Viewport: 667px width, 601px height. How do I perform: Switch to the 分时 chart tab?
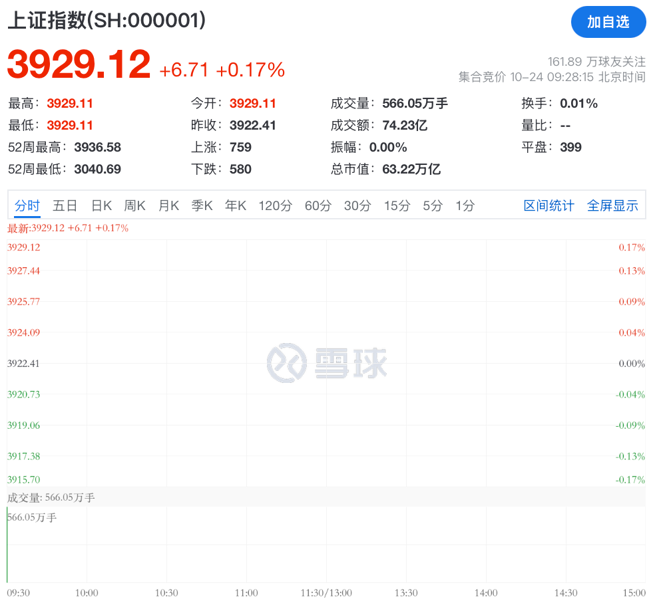27,206
